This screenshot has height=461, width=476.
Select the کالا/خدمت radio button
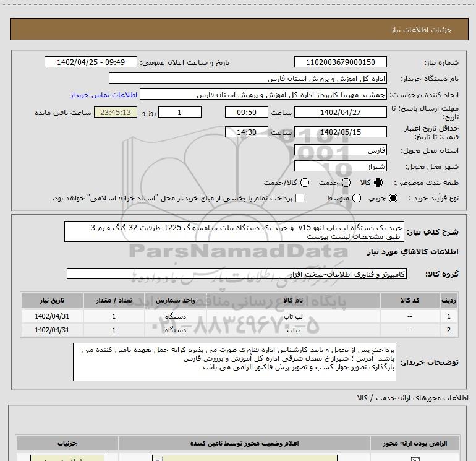pyautogui.click(x=305, y=183)
